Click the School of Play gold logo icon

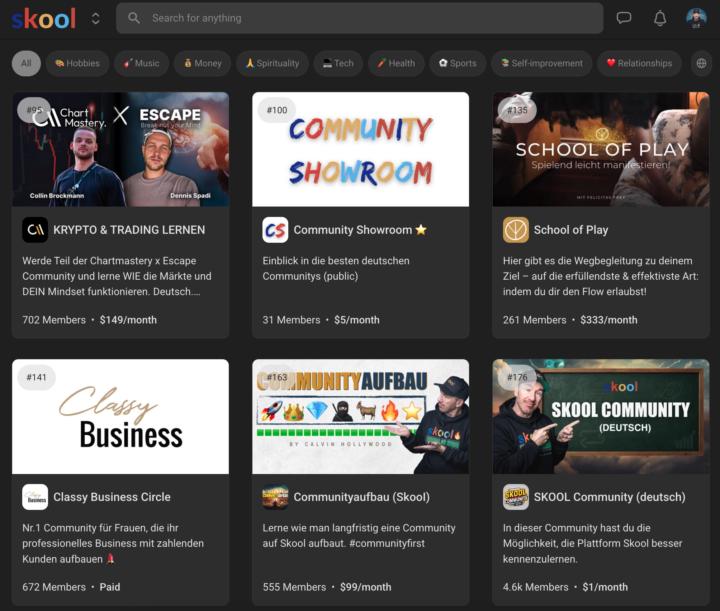point(516,230)
